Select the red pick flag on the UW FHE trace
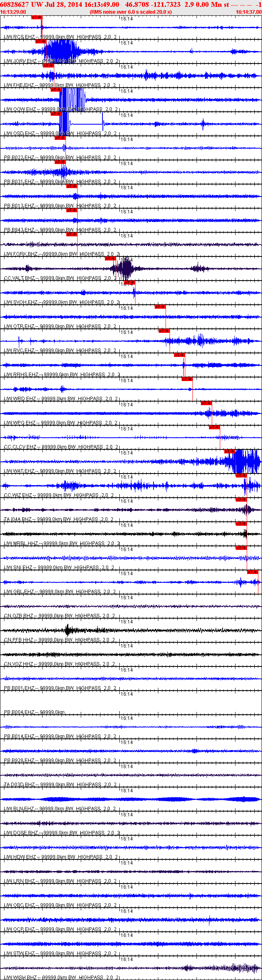 click(x=48, y=66)
